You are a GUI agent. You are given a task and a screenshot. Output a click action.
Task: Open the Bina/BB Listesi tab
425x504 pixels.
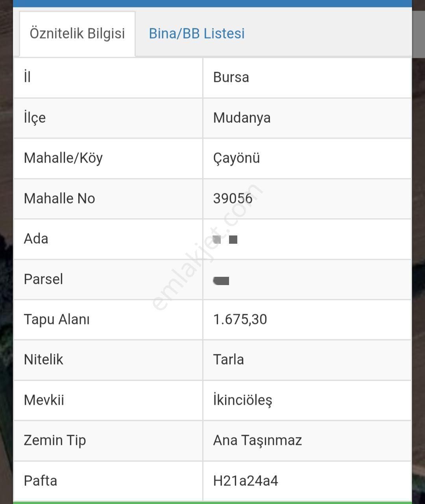(196, 33)
